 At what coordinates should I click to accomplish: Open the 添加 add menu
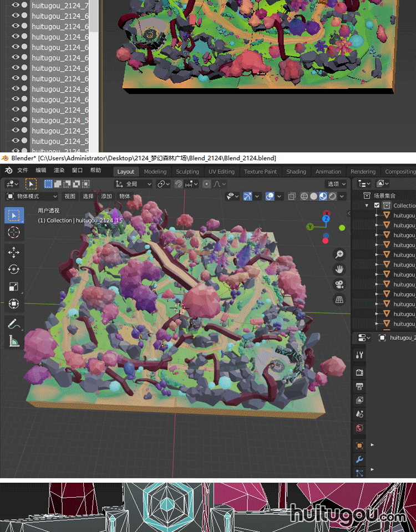(106, 196)
